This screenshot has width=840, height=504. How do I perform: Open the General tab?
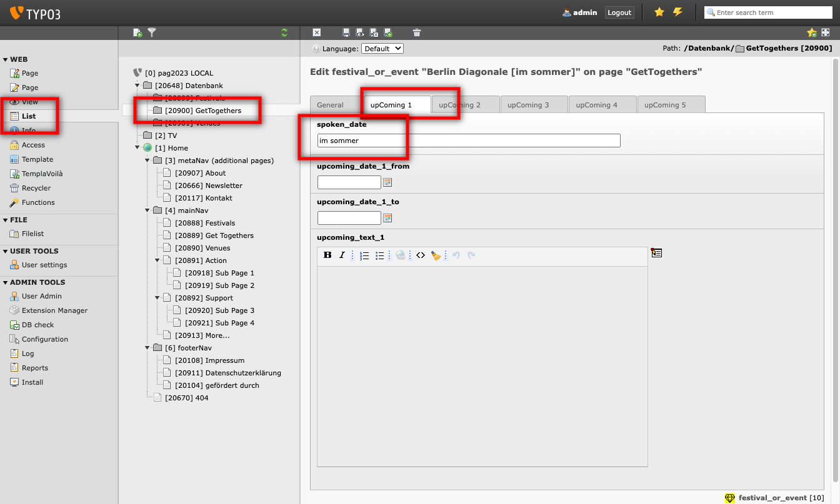330,105
